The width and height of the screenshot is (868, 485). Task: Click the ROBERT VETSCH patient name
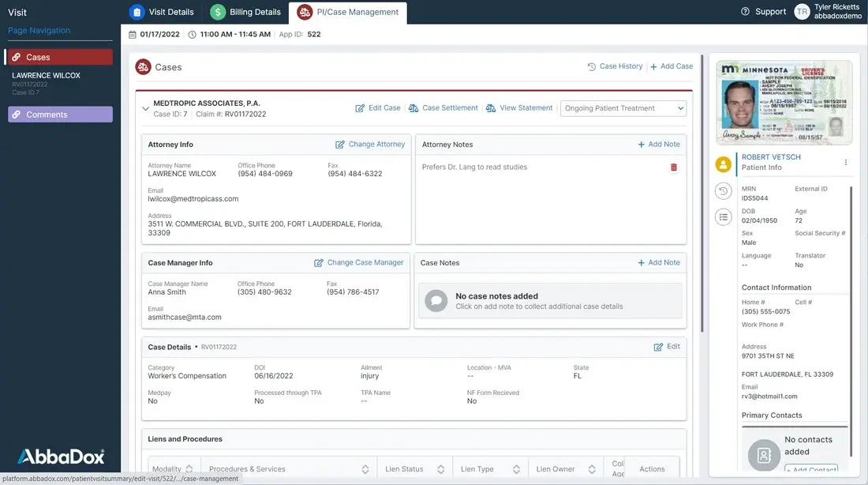[771, 157]
